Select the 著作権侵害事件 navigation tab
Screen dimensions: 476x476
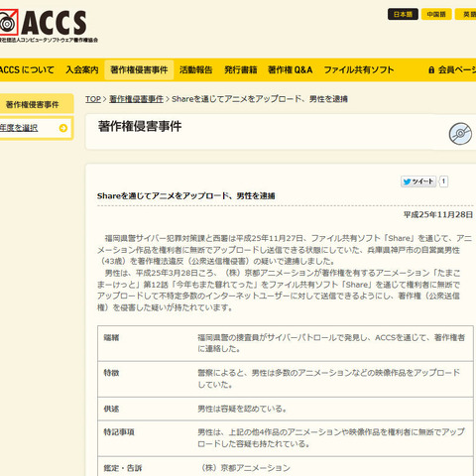[139, 69]
